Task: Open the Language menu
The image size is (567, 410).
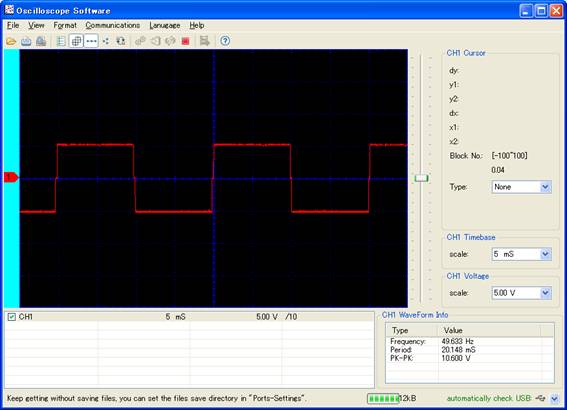Action: 165,25
